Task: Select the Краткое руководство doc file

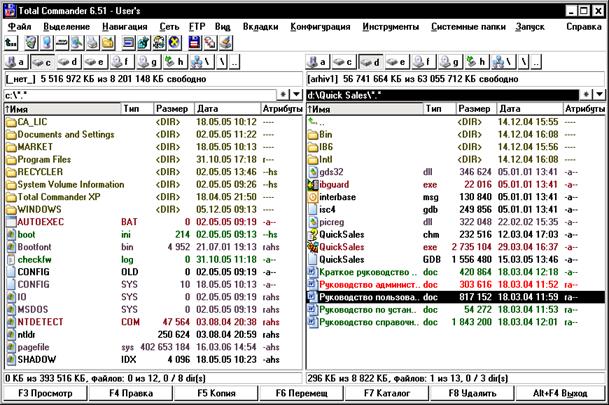Action: (x=456, y=272)
